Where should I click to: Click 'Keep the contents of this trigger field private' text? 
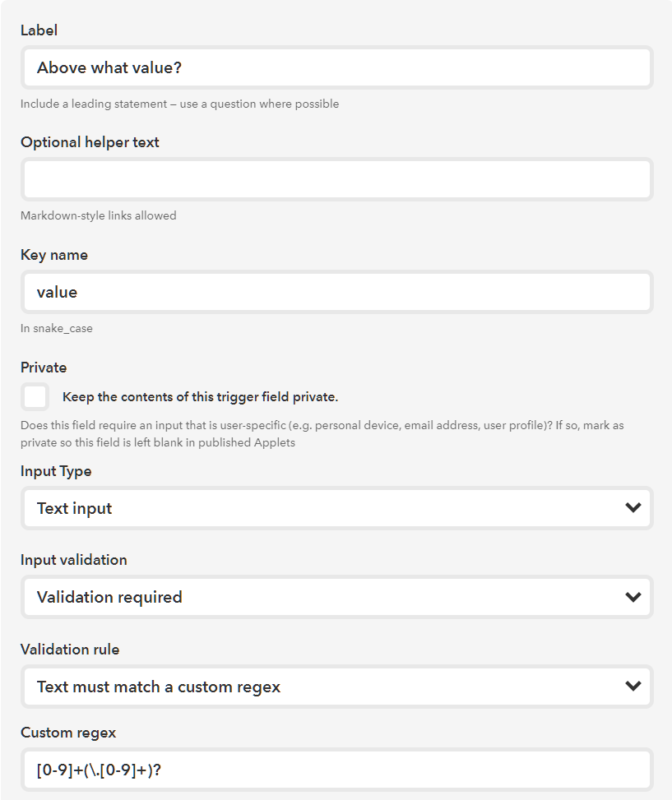[200, 397]
